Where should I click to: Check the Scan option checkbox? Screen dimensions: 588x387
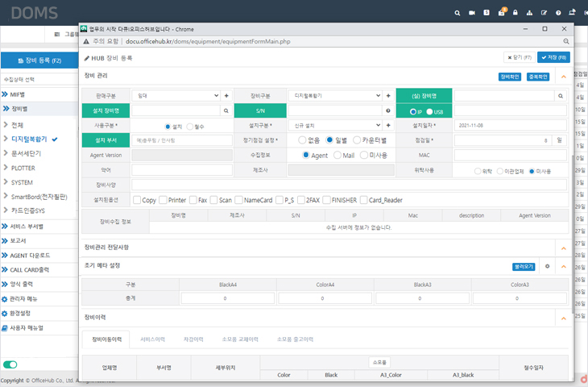click(x=213, y=200)
